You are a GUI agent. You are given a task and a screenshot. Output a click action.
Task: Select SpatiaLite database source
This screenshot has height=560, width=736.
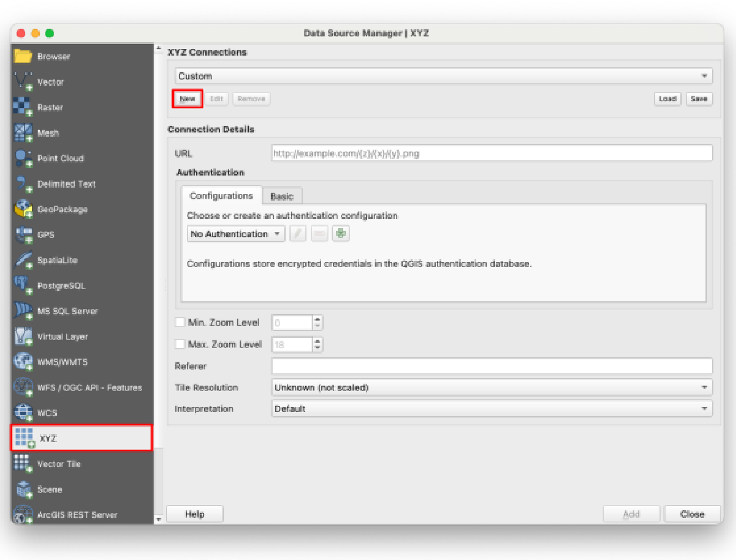pyautogui.click(x=82, y=260)
